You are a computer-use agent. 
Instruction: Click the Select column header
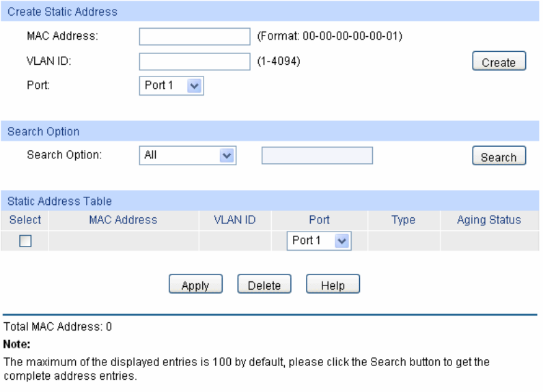pos(25,220)
